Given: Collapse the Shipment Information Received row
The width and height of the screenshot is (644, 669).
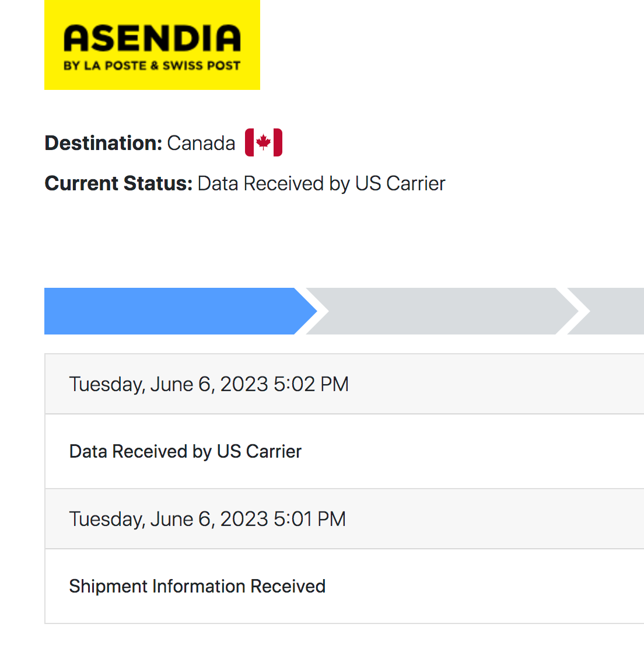Looking at the screenshot, I should pos(197,586).
